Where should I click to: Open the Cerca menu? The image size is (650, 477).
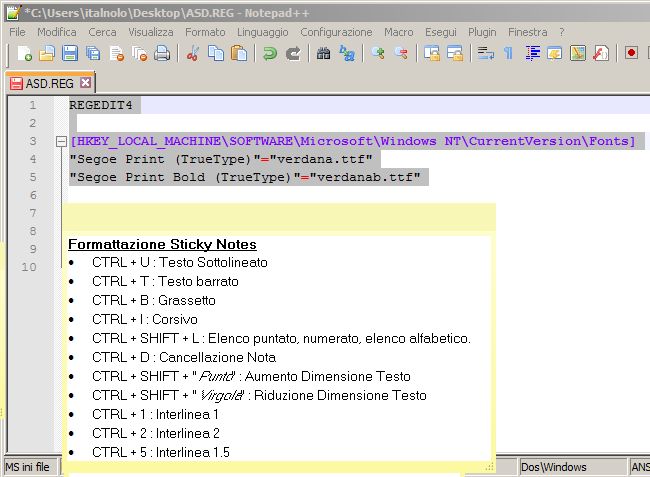(x=102, y=32)
